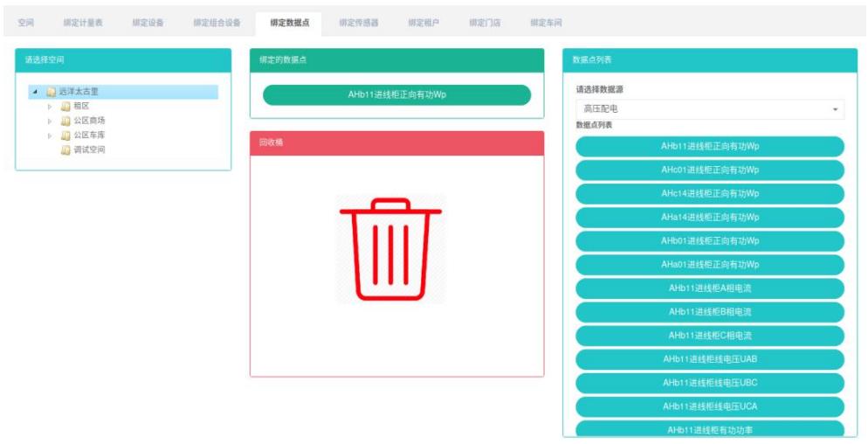Click the red trash can recycle icon
Viewport: 868px width, 444px height.
[390, 249]
